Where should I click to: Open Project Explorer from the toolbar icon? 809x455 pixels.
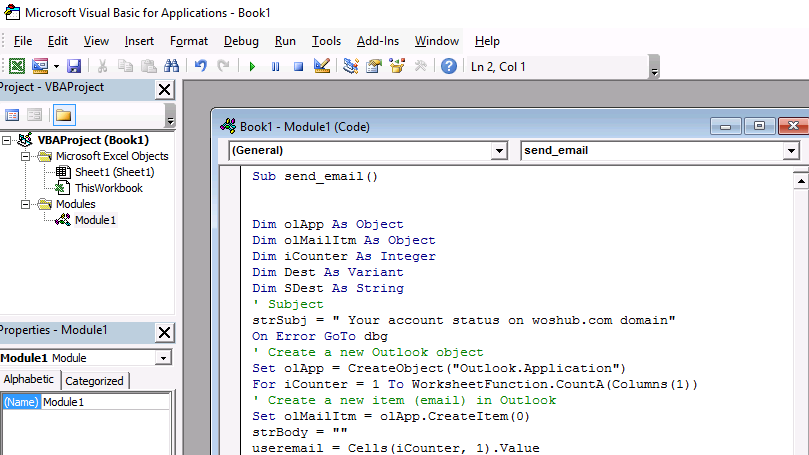pos(351,66)
